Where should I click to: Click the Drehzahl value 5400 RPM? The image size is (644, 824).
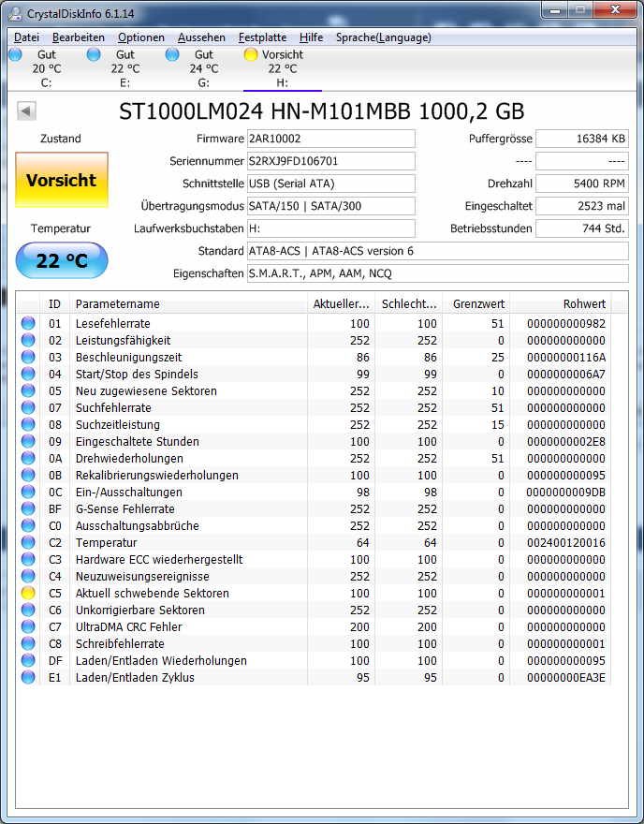pyautogui.click(x=582, y=184)
